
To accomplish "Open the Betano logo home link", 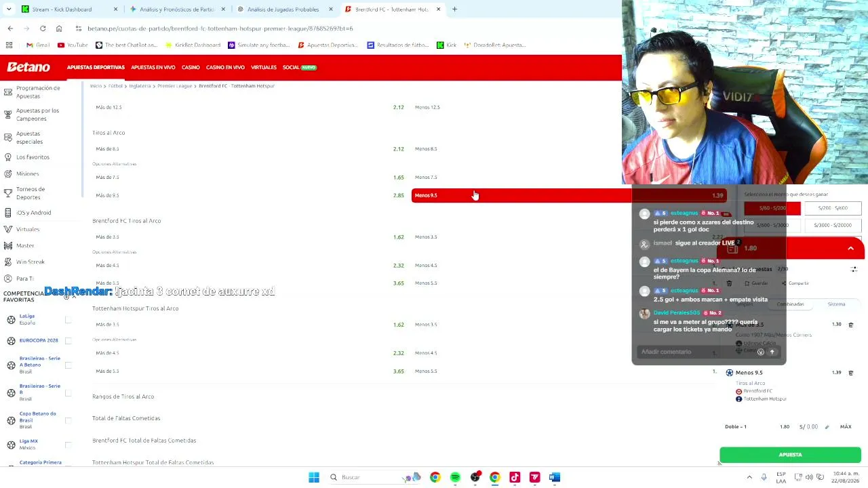I will [x=28, y=67].
